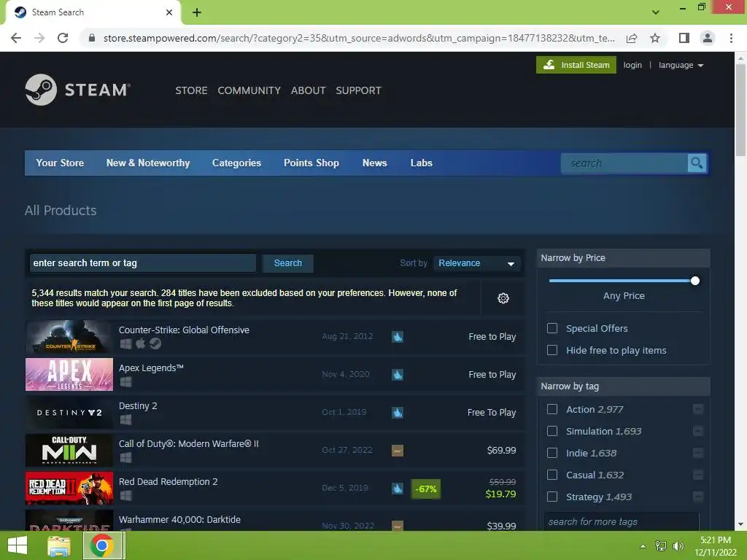This screenshot has height=560, width=747.
Task: Open the Categories menu
Action: click(237, 163)
